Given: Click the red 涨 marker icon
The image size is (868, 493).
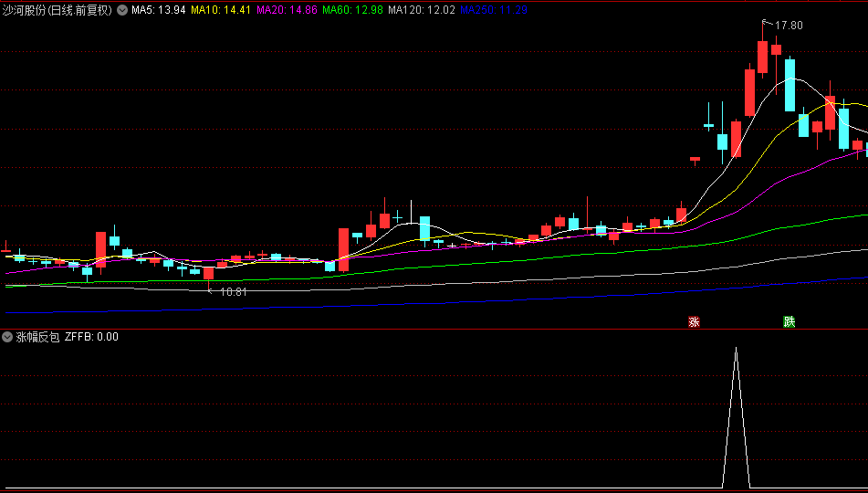Looking at the screenshot, I should click(694, 322).
